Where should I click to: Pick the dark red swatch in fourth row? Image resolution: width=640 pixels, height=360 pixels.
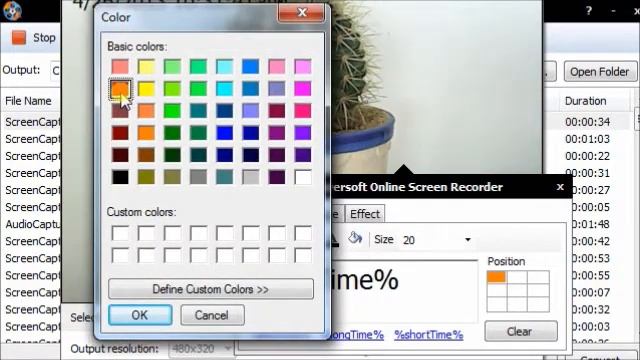click(120, 133)
